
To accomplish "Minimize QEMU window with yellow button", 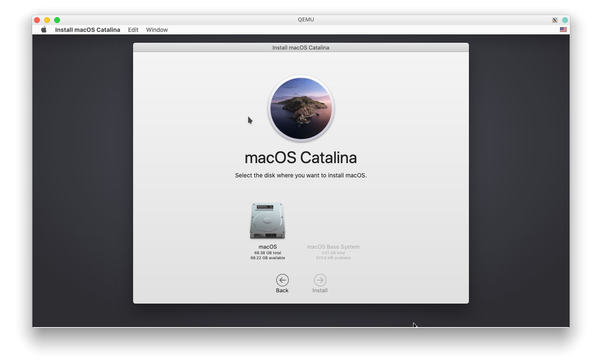I will coord(47,20).
